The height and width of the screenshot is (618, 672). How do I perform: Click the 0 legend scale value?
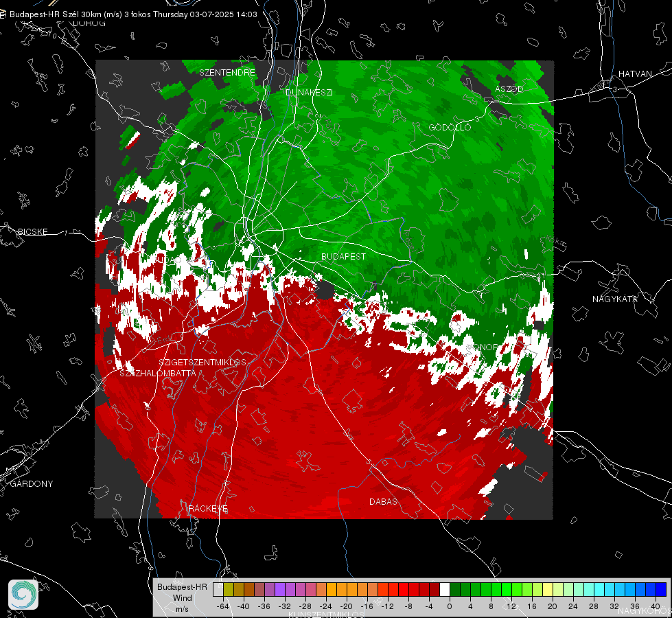pyautogui.click(x=450, y=606)
